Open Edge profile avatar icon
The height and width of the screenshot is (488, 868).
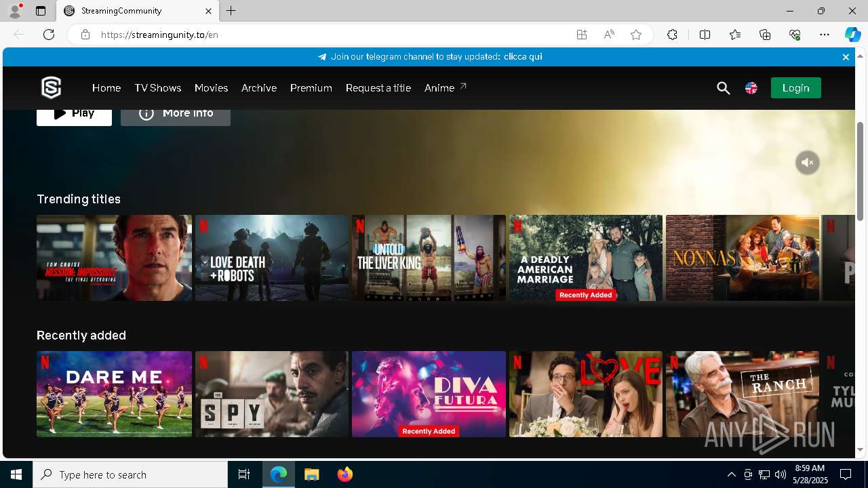pyautogui.click(x=15, y=11)
